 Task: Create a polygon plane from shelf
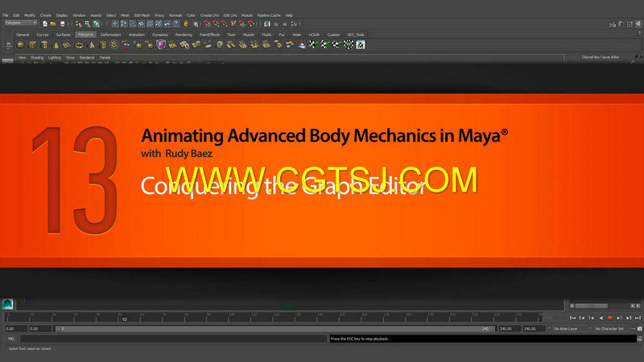tap(67, 45)
